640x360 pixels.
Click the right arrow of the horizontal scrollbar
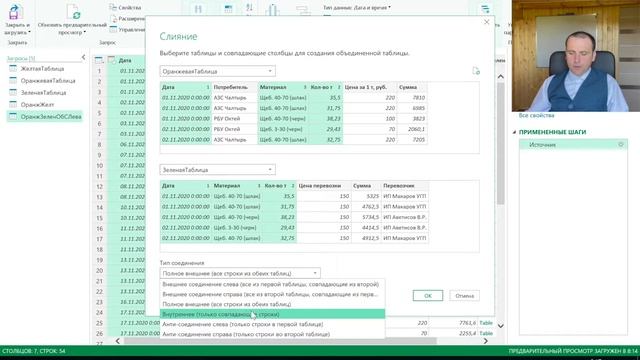(486, 341)
